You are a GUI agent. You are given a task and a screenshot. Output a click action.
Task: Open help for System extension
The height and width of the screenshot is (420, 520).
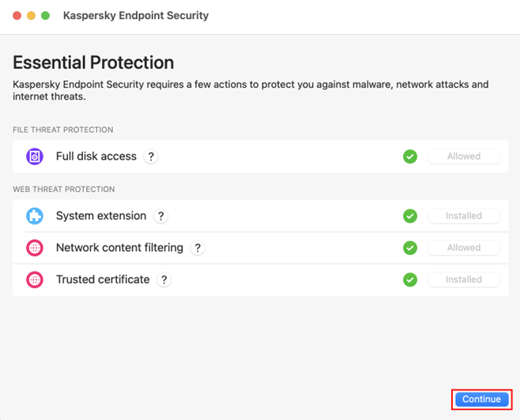point(161,216)
